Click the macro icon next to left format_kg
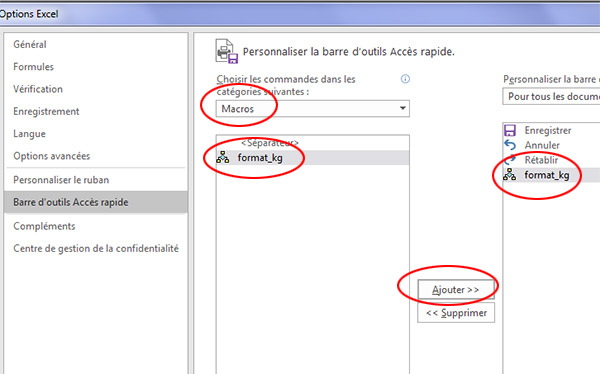 [x=223, y=157]
